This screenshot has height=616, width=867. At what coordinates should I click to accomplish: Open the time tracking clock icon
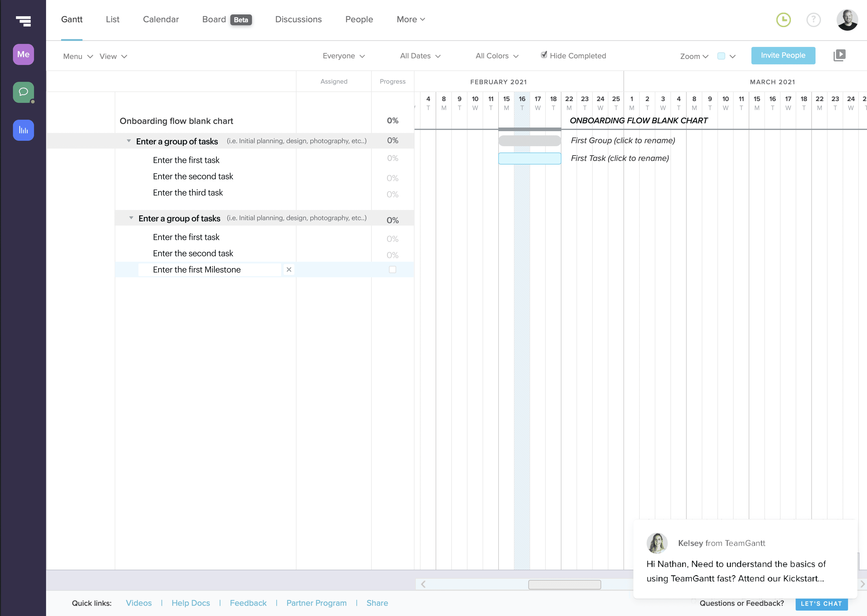point(783,20)
